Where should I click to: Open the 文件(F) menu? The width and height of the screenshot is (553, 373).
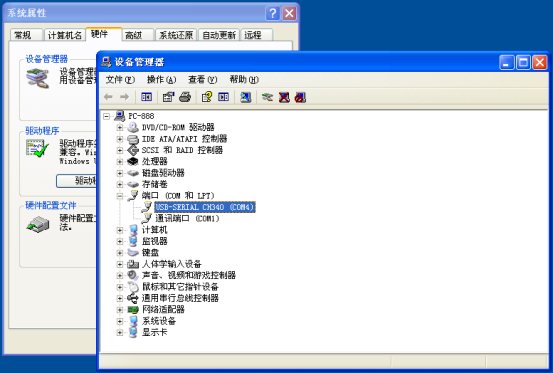(120, 80)
